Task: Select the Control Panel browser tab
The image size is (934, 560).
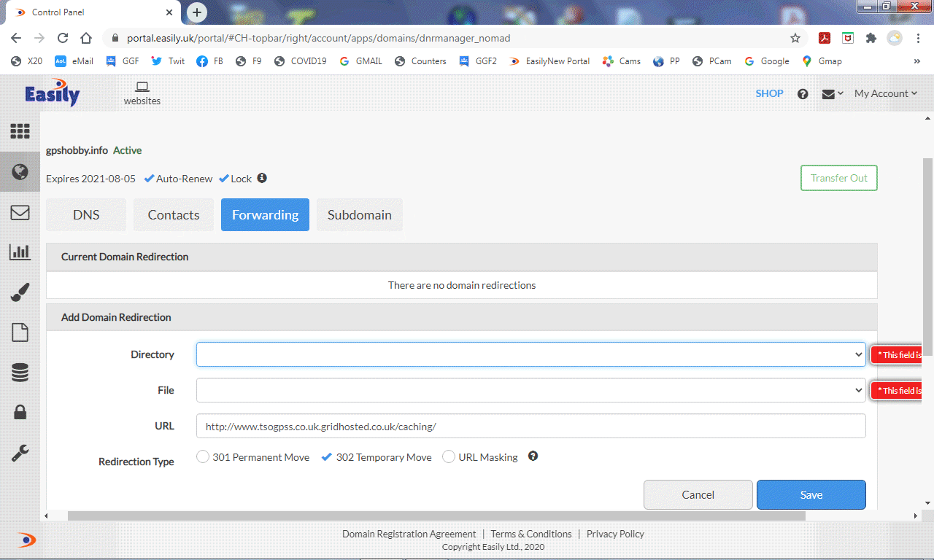Action: [x=91, y=12]
